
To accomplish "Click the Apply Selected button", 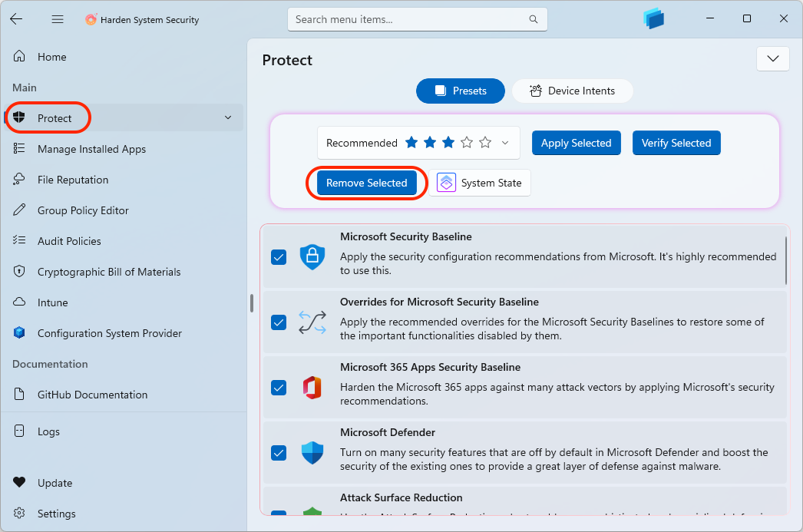I will (x=576, y=143).
